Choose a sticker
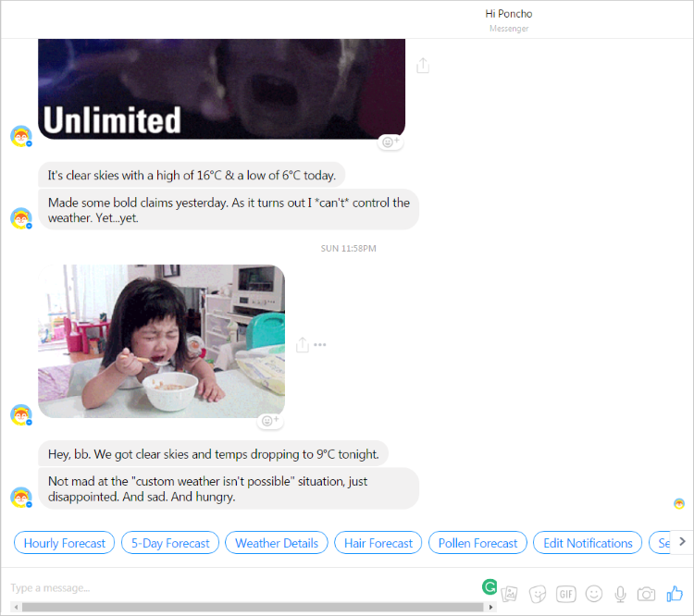The image size is (694, 616). pyautogui.click(x=538, y=594)
